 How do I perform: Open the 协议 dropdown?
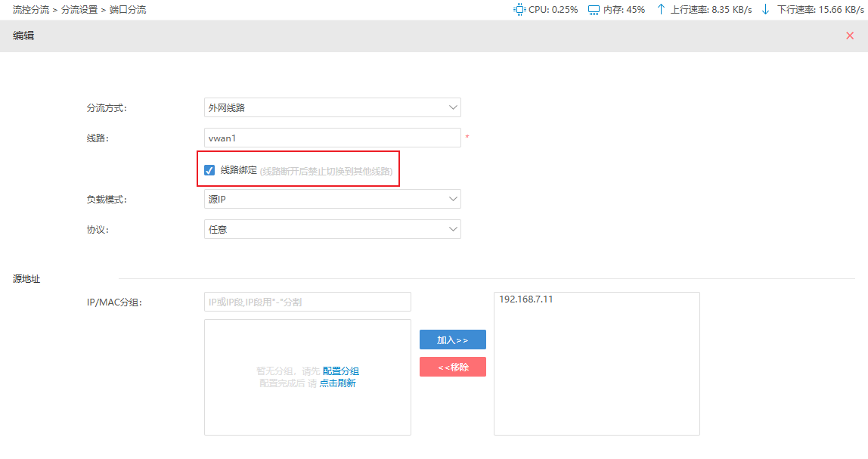coord(332,229)
